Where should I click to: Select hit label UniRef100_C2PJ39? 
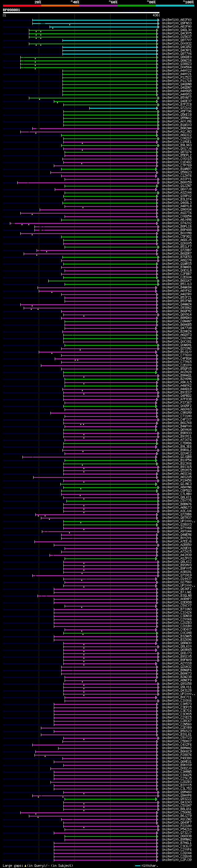(177, 860)
